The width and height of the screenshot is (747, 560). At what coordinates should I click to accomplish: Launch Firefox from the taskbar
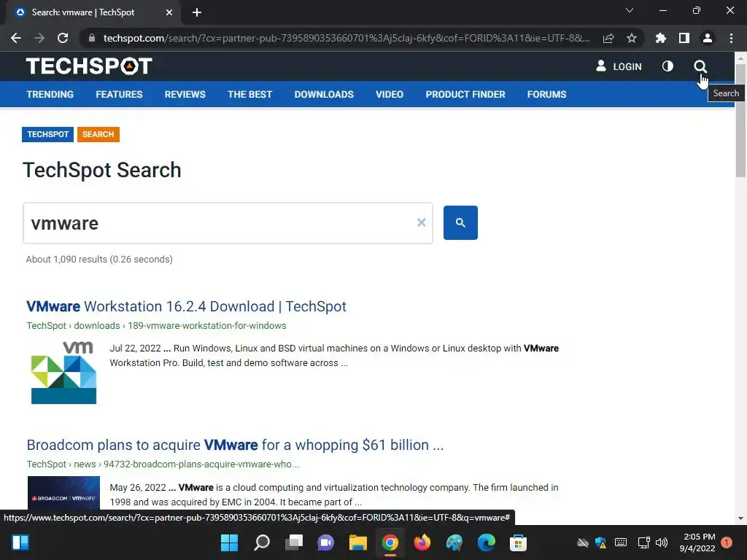click(x=422, y=542)
